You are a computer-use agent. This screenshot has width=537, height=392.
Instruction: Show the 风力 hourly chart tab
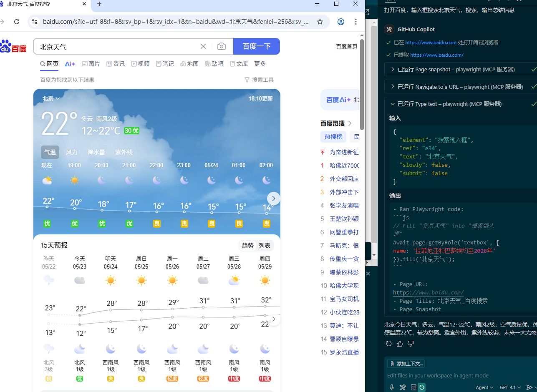click(x=72, y=152)
